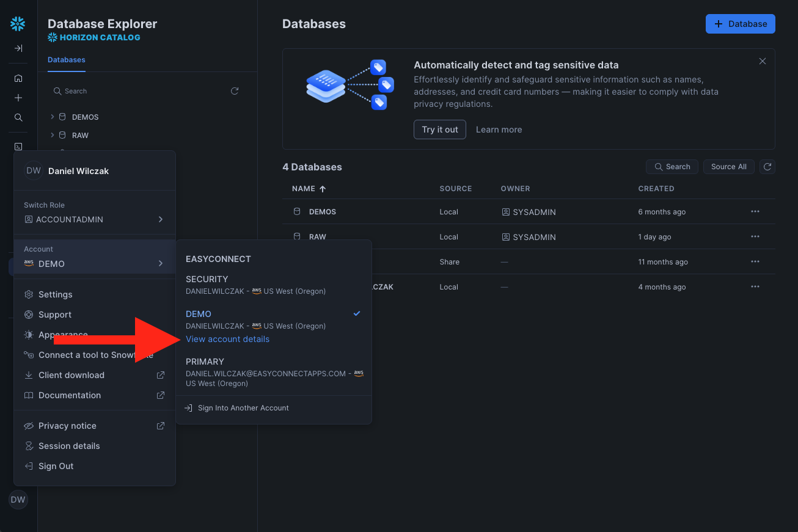Click Sign Out in user menu
798x532 pixels.
[x=56, y=466]
